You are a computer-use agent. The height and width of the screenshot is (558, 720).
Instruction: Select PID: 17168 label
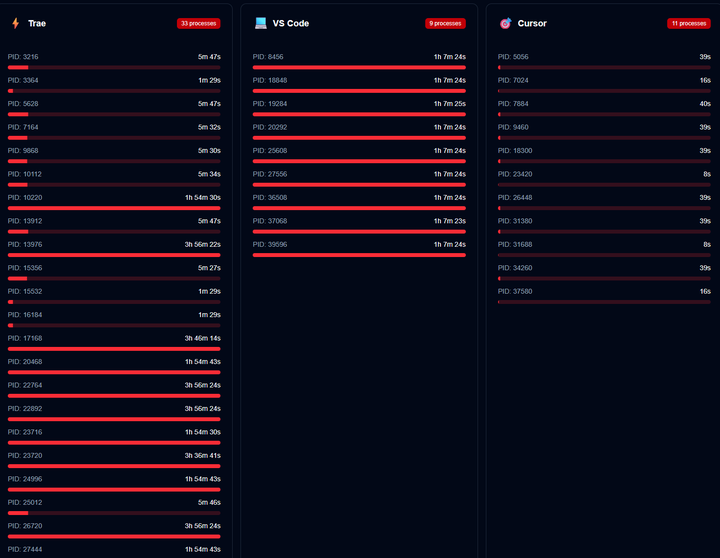(x=25, y=338)
